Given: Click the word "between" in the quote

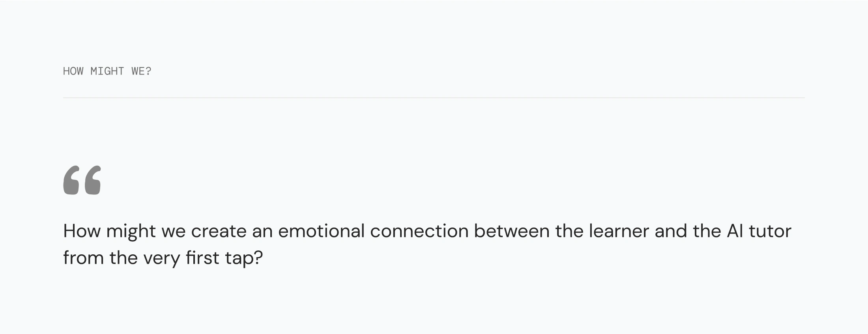Looking at the screenshot, I should point(511,231).
